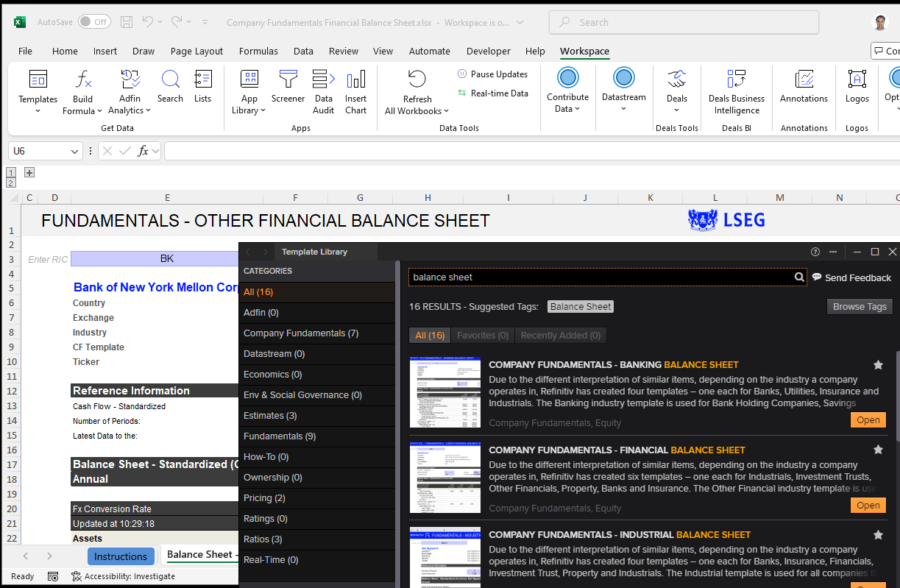Select Estimates (3) category
Image resolution: width=900 pixels, height=588 pixels.
tap(317, 416)
